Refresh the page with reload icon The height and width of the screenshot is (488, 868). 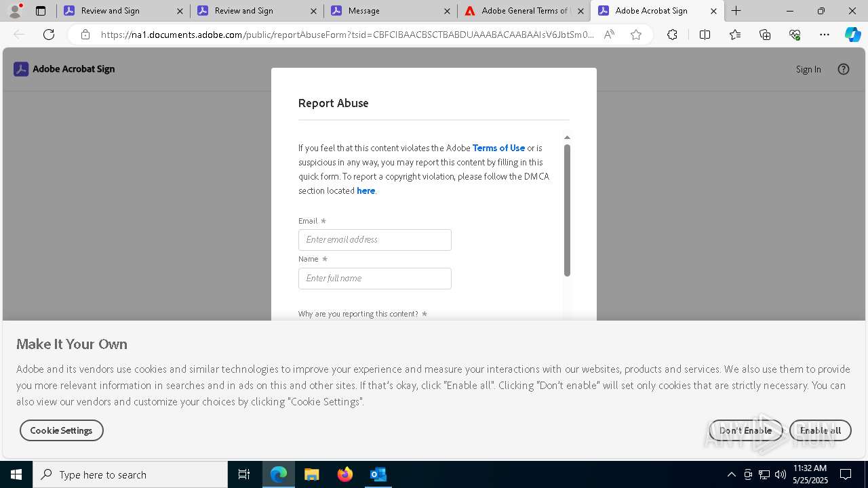49,35
